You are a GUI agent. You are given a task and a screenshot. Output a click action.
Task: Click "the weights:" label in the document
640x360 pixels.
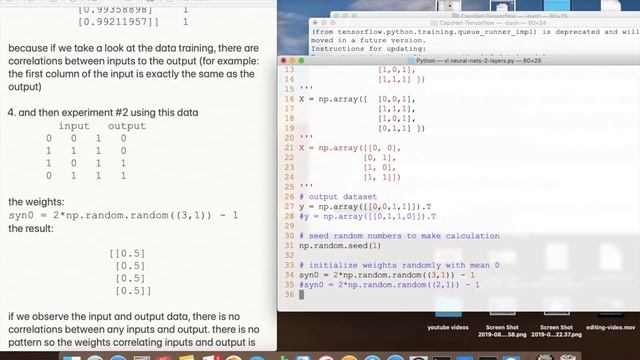coord(36,202)
